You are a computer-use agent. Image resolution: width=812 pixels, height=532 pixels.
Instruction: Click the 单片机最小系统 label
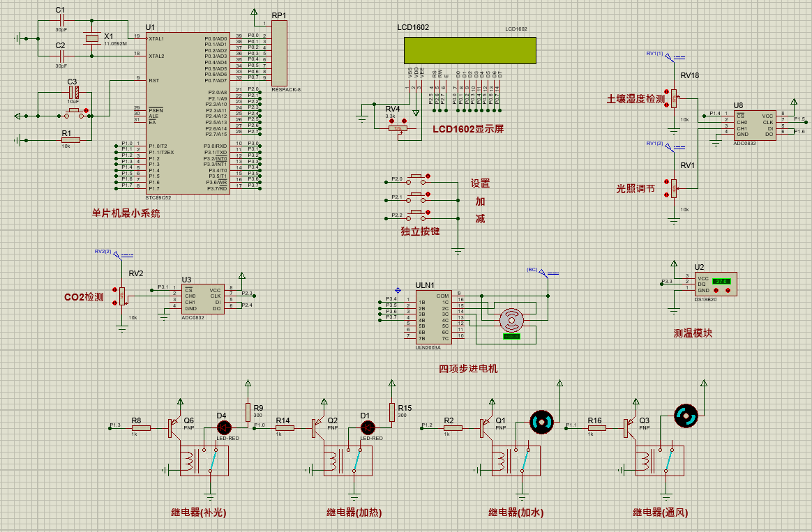pyautogui.click(x=126, y=213)
